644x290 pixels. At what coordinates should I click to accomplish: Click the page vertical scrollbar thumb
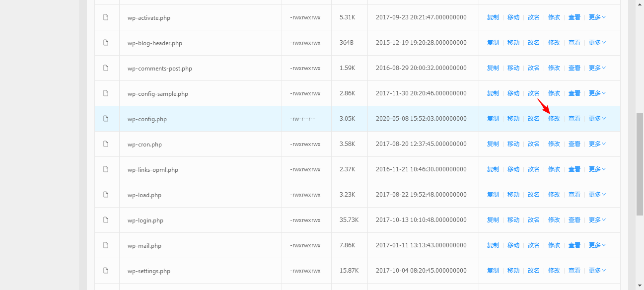click(640, 164)
